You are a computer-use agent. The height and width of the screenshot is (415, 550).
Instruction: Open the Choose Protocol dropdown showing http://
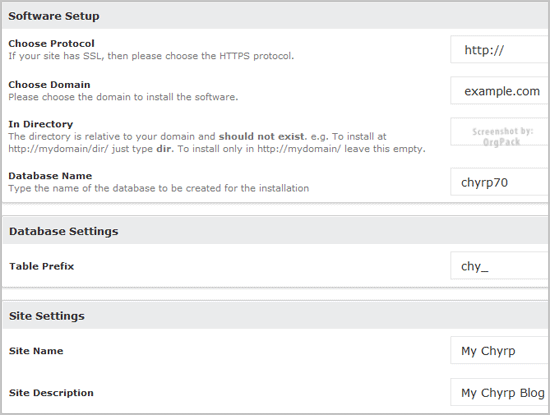[x=500, y=49]
